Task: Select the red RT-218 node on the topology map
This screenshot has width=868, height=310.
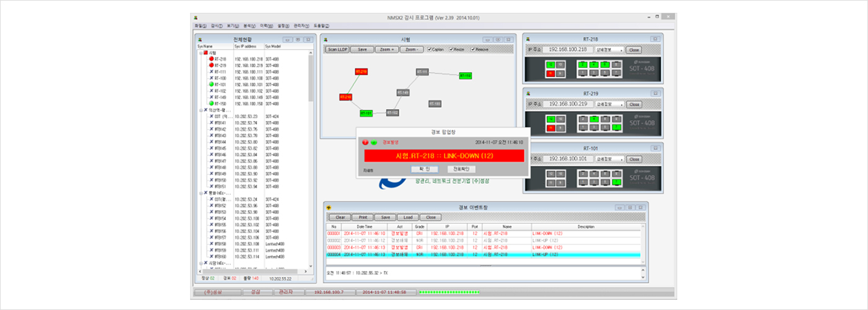Action: (346, 97)
